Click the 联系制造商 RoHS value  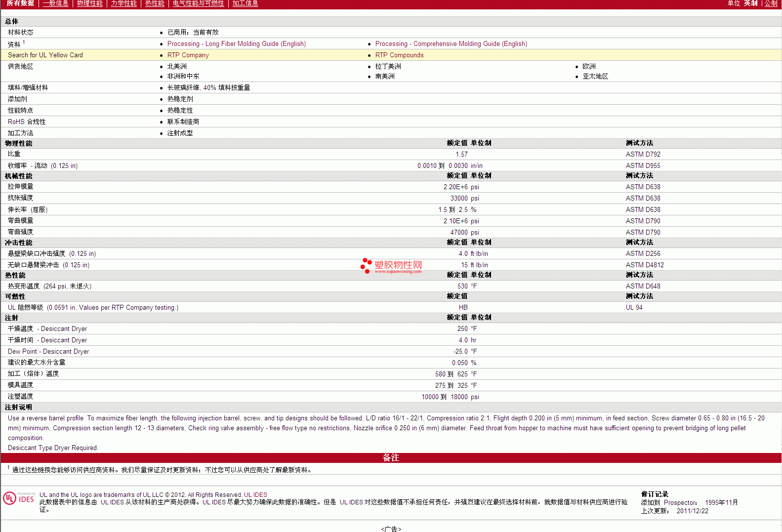click(x=183, y=122)
